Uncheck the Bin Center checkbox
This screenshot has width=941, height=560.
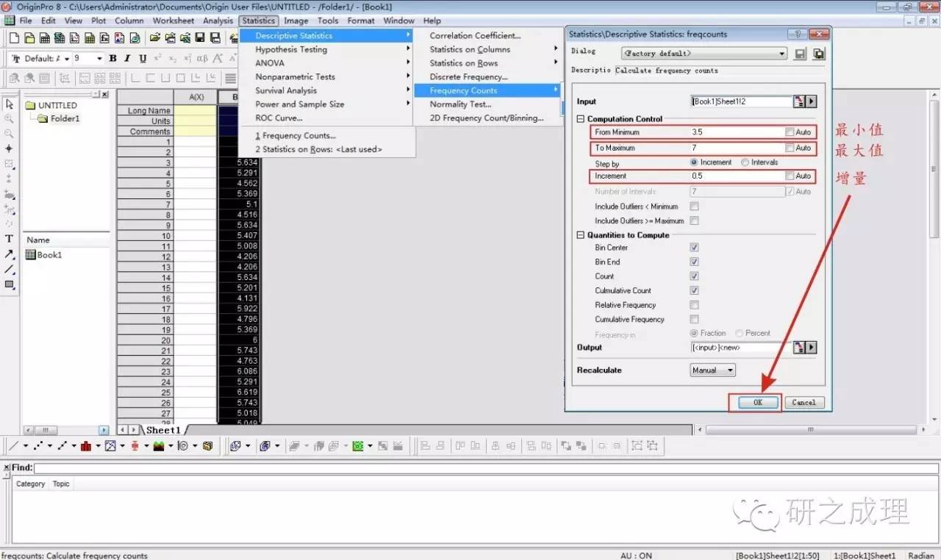click(694, 248)
